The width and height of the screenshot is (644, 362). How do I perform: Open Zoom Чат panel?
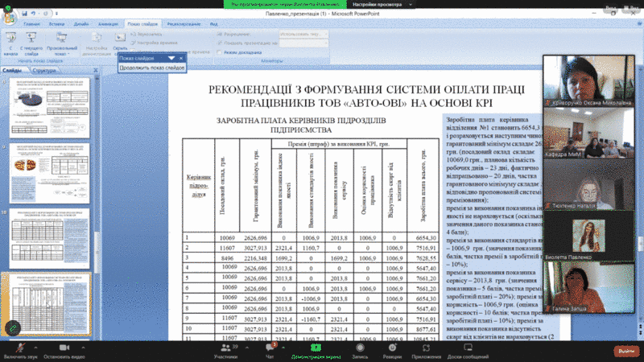coord(270,352)
